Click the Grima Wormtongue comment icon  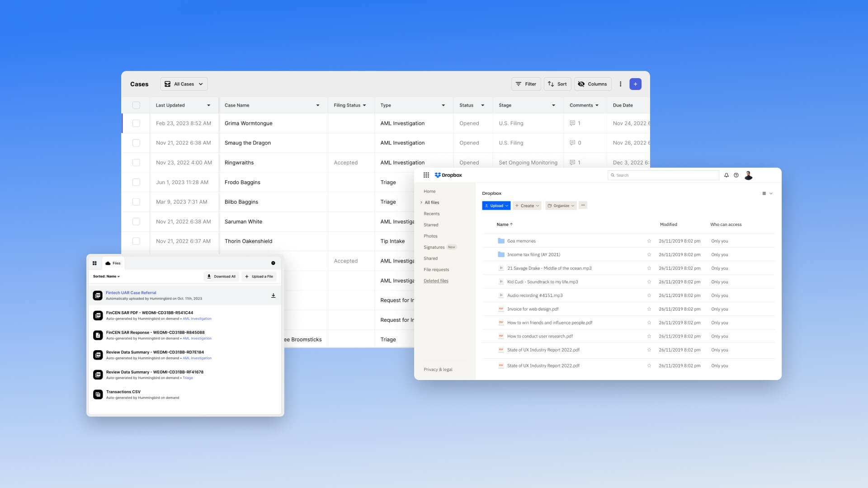tap(572, 123)
